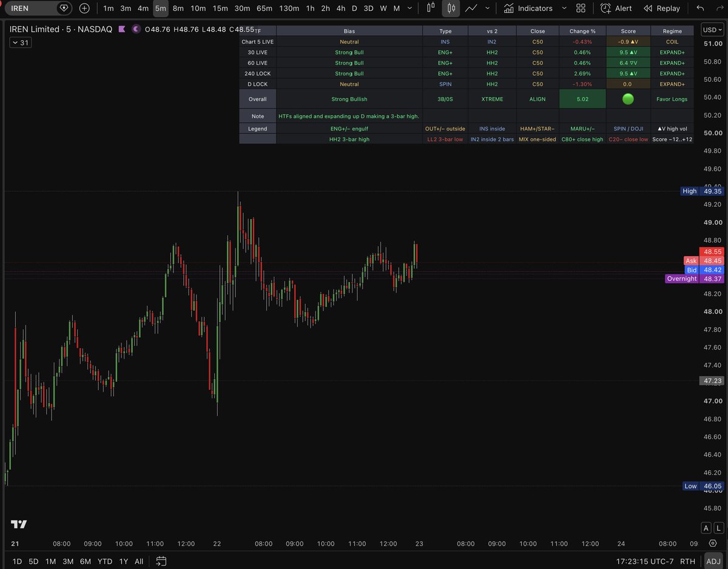The height and width of the screenshot is (569, 728).
Task: Switch to the 10m interval
Action: coord(198,8)
